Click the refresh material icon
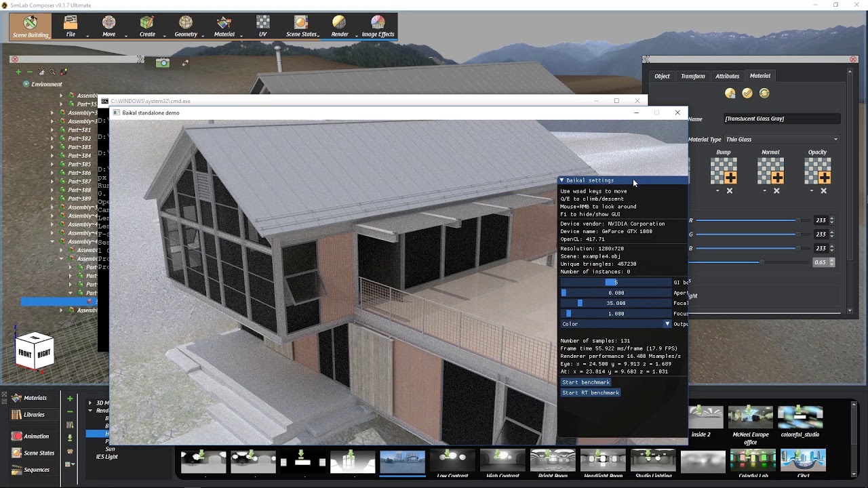The height and width of the screenshot is (488, 868). coord(764,94)
